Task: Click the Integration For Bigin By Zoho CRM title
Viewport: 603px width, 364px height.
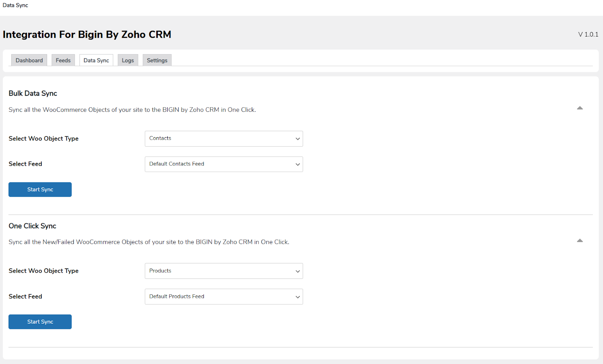Action: pos(87,34)
